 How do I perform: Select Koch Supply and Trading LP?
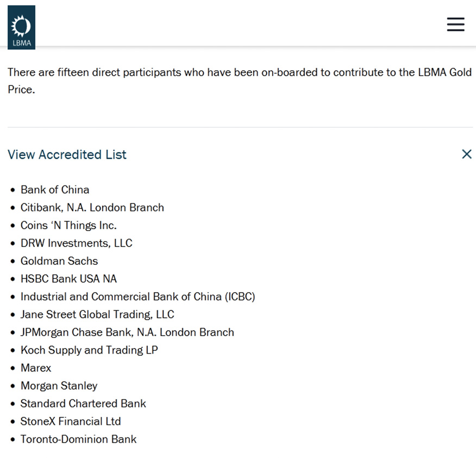point(89,350)
